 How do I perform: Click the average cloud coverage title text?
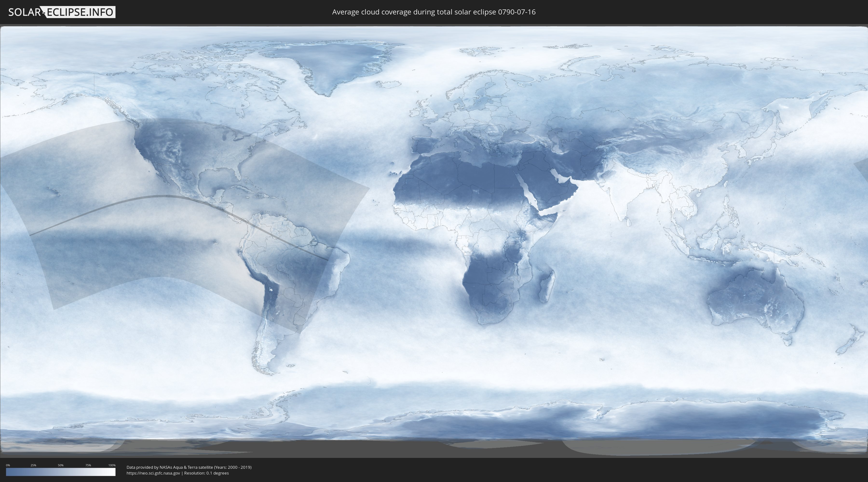(434, 12)
